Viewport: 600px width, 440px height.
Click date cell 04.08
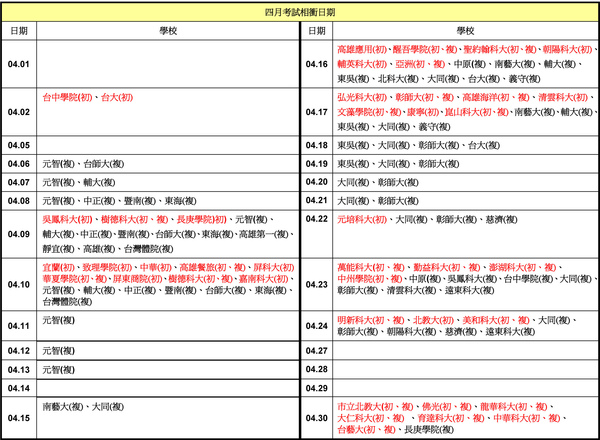tap(19, 201)
